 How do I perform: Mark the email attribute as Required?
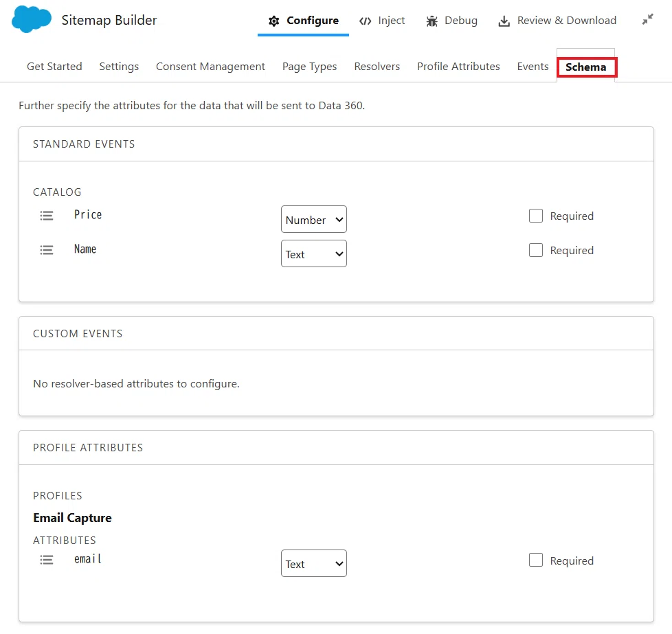536,559
